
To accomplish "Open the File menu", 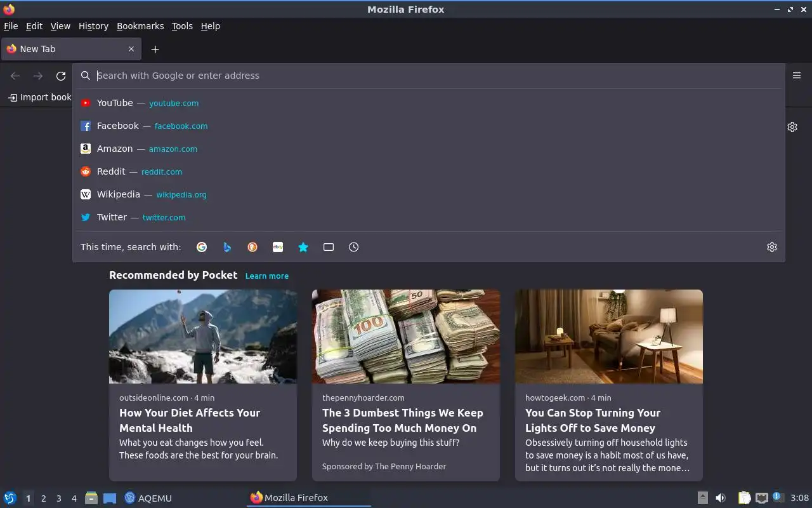I will [11, 26].
